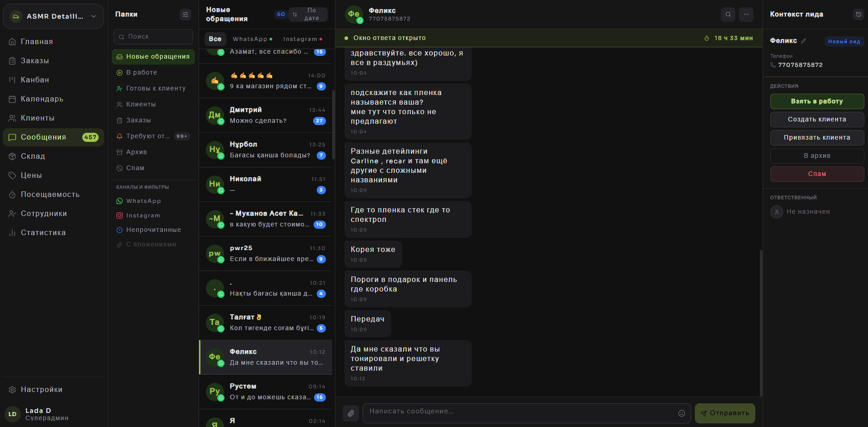The image size is (868, 427).
Task: Click the history icon in lead context
Action: pos(858,15)
